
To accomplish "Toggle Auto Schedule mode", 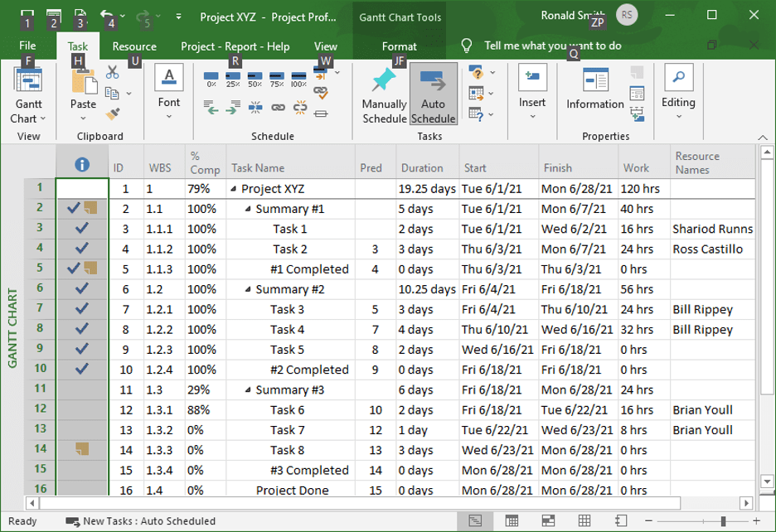I will point(433,94).
